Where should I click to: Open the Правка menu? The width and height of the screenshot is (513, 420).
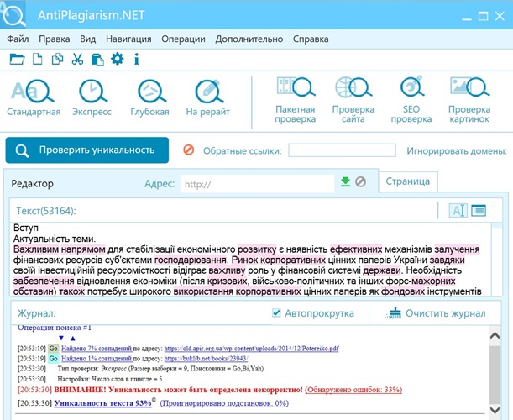click(55, 39)
